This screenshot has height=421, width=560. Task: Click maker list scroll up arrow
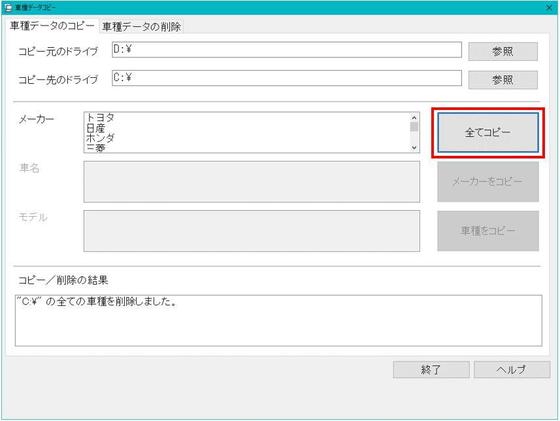[x=414, y=117]
